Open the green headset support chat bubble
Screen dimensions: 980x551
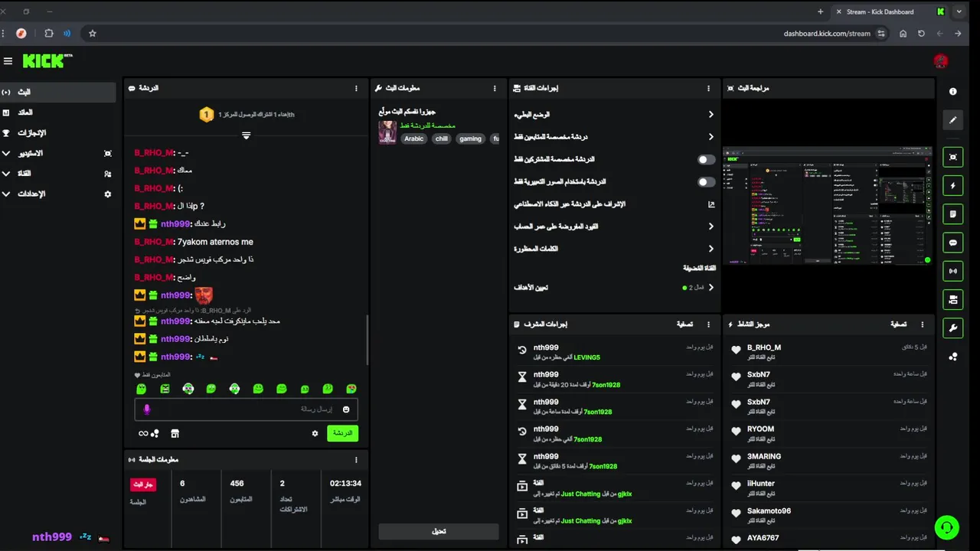(947, 527)
